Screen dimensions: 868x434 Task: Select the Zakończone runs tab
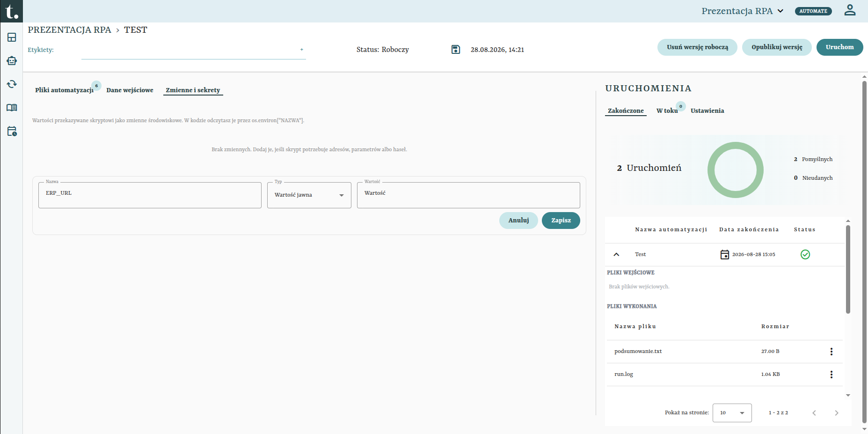(x=626, y=110)
